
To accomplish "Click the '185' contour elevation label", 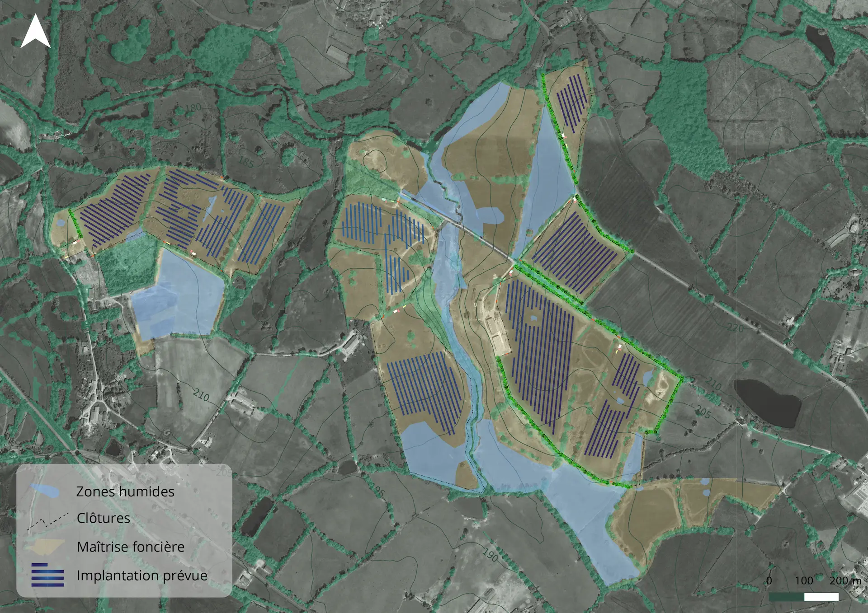I will pyautogui.click(x=246, y=162).
